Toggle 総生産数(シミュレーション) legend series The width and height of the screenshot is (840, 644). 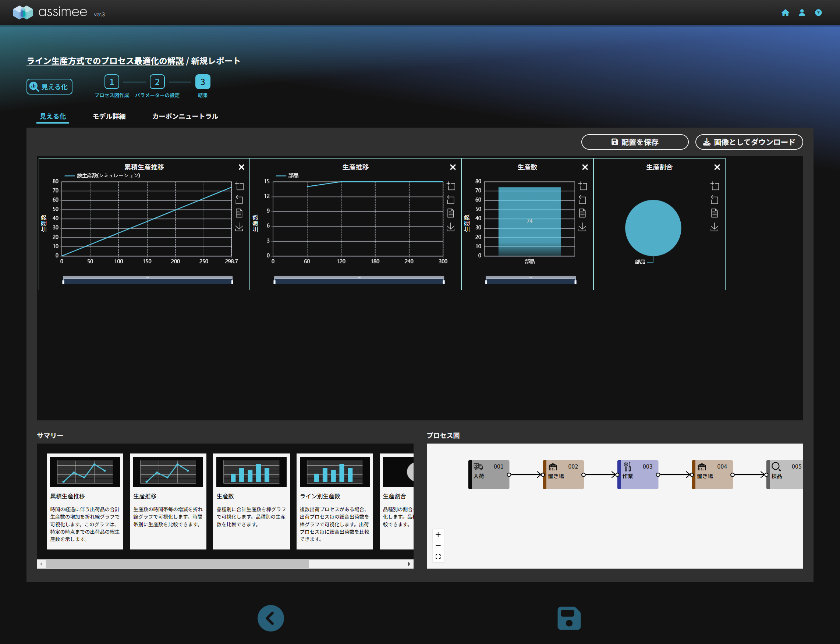103,175
